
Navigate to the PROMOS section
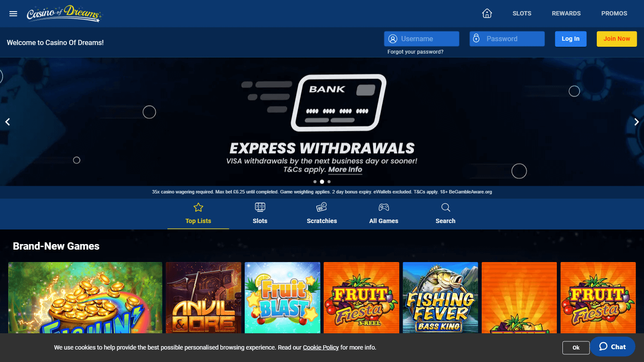pyautogui.click(x=614, y=13)
